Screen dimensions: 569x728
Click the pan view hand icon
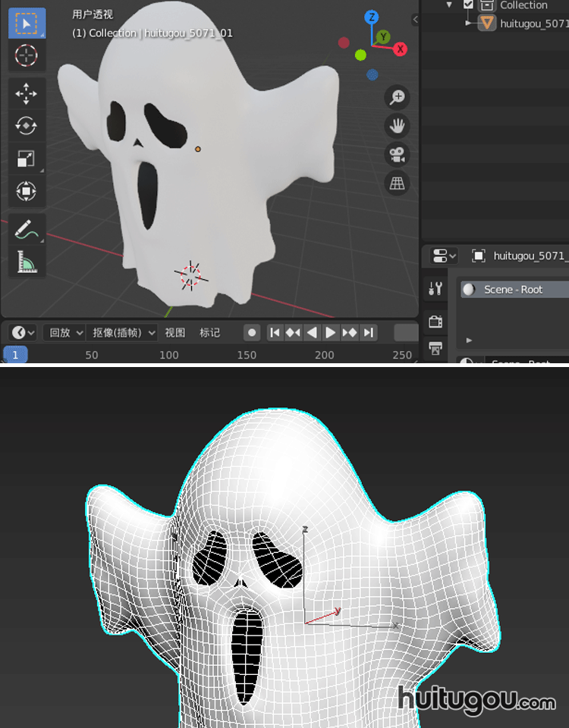[x=397, y=126]
